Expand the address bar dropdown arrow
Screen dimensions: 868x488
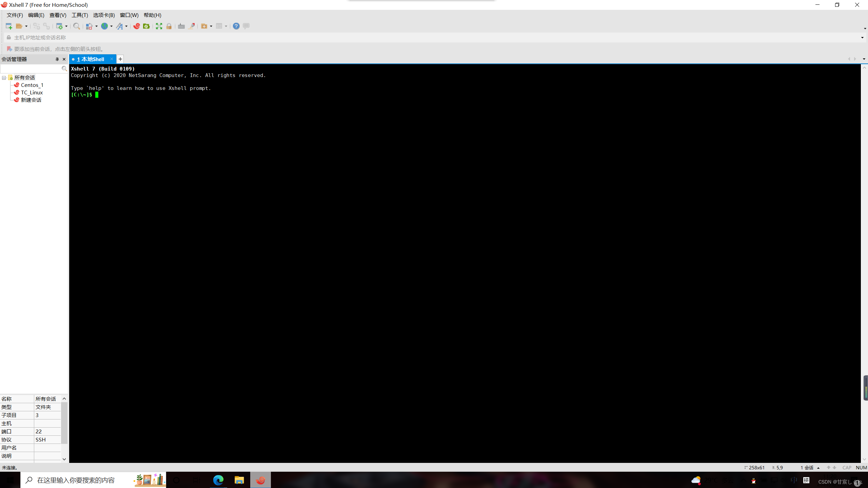(x=862, y=37)
